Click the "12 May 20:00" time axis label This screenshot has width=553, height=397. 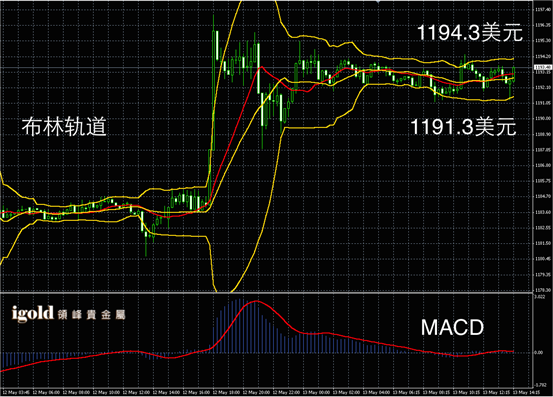tap(256, 392)
